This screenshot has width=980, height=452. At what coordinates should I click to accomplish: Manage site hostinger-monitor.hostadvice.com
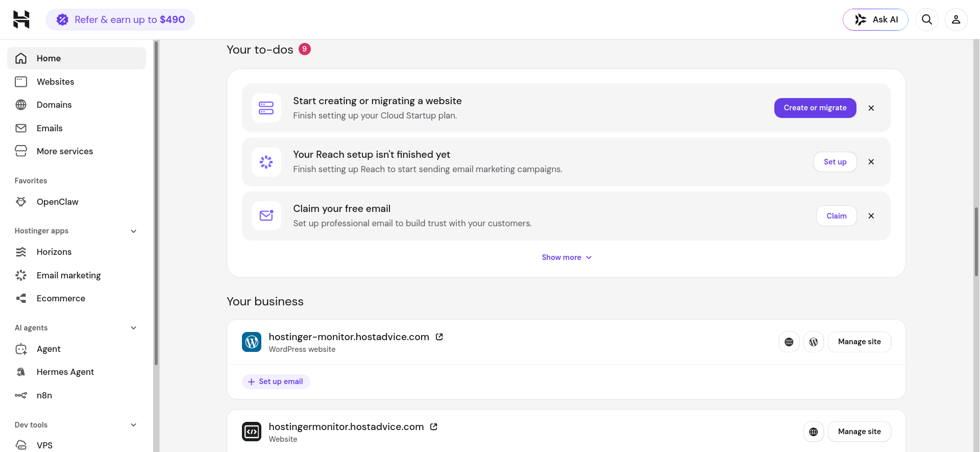click(860, 342)
